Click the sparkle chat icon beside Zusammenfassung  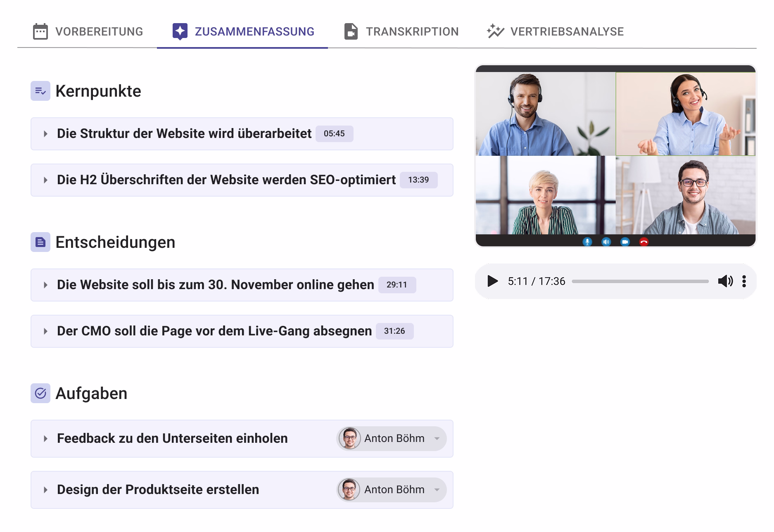(x=180, y=32)
